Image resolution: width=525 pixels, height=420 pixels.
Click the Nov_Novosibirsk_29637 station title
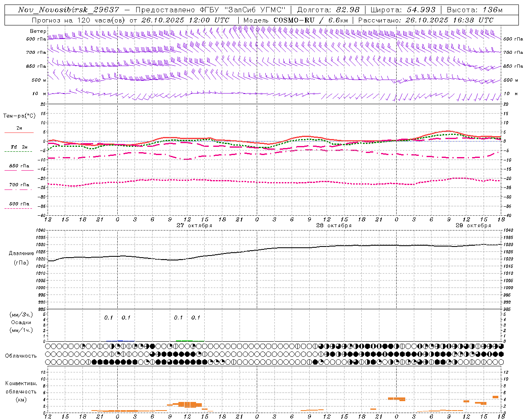click(x=68, y=10)
